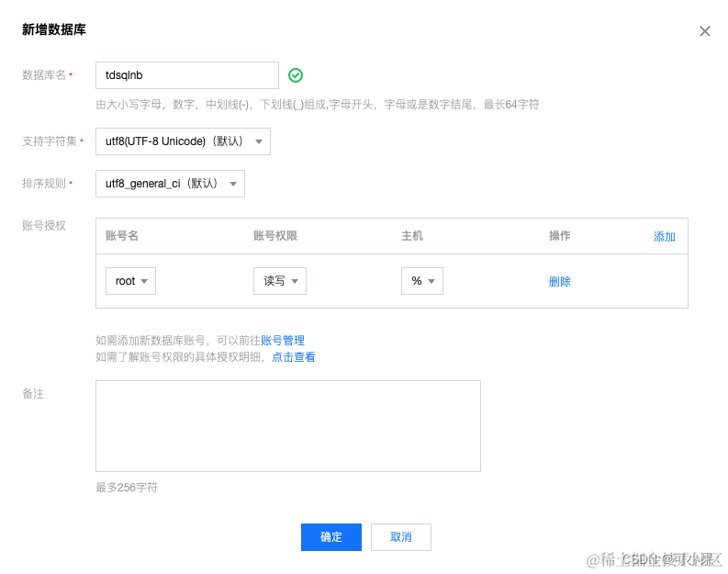Open the % host dropdown

[422, 281]
